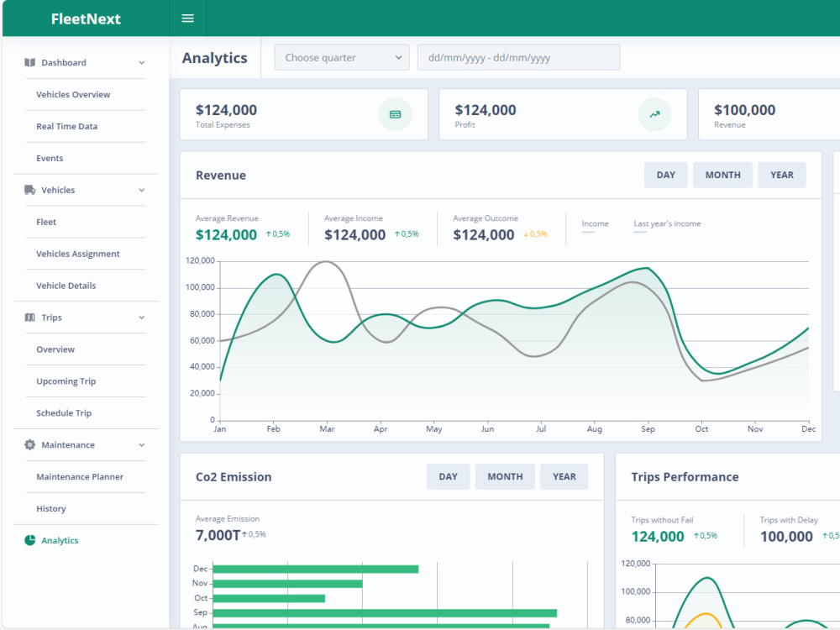Image resolution: width=840 pixels, height=630 pixels.
Task: Click the Analytics pie chart icon
Action: click(x=30, y=540)
